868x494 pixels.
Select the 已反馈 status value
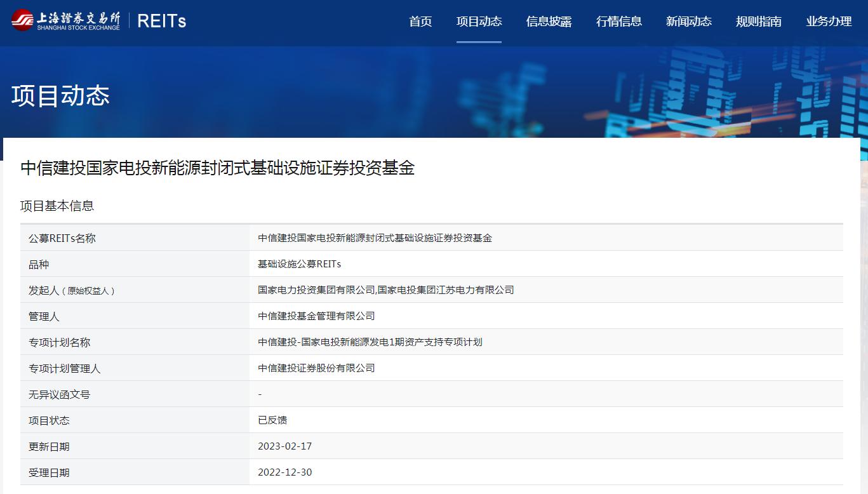(x=272, y=420)
